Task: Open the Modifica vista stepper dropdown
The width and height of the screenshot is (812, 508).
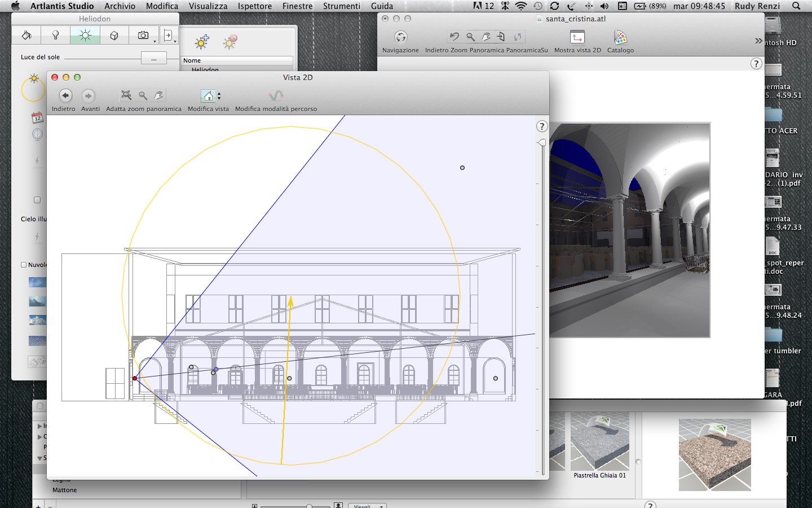Action: [219, 96]
